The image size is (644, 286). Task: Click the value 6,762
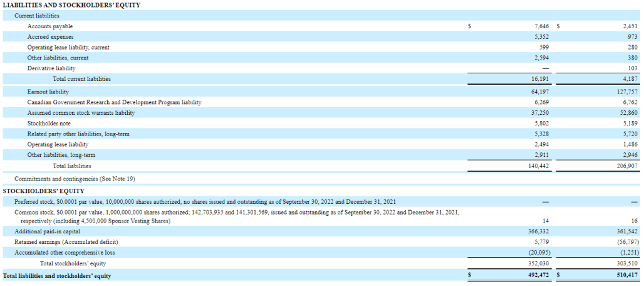pos(630,102)
